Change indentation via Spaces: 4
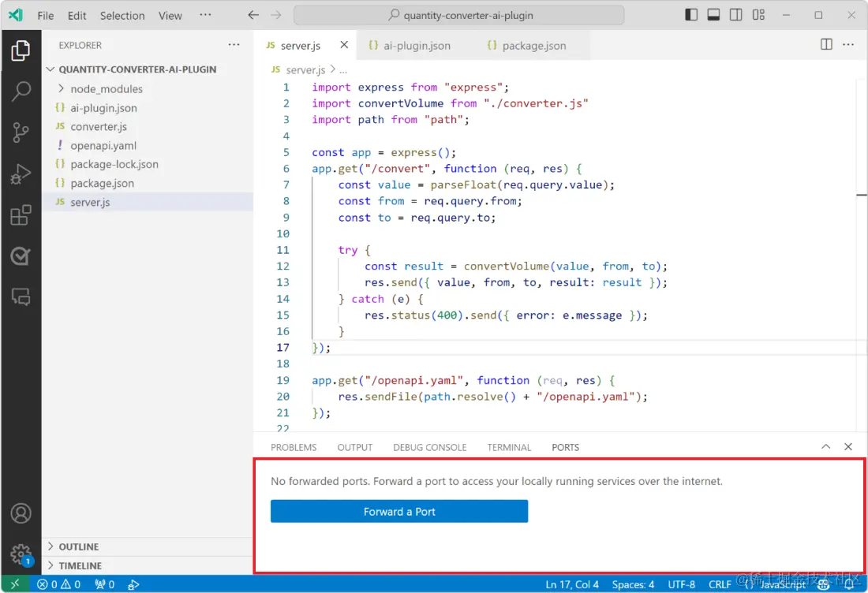The width and height of the screenshot is (868, 593). (x=633, y=584)
